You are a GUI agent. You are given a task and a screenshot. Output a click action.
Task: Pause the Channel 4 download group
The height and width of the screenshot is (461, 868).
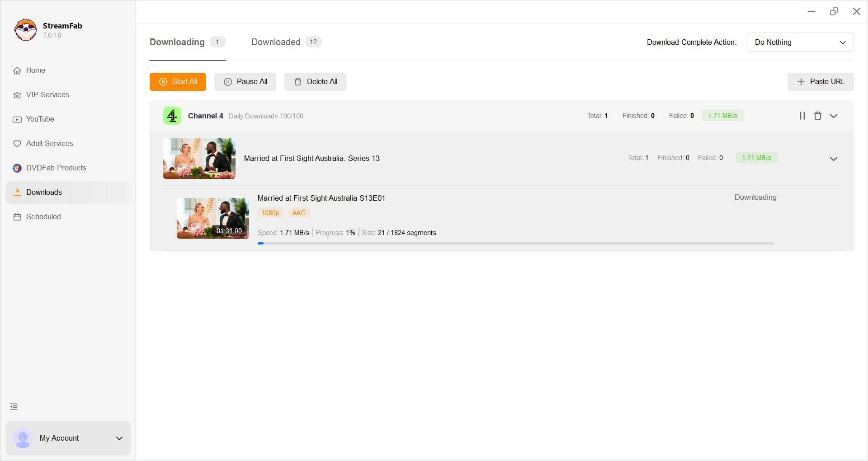point(802,116)
